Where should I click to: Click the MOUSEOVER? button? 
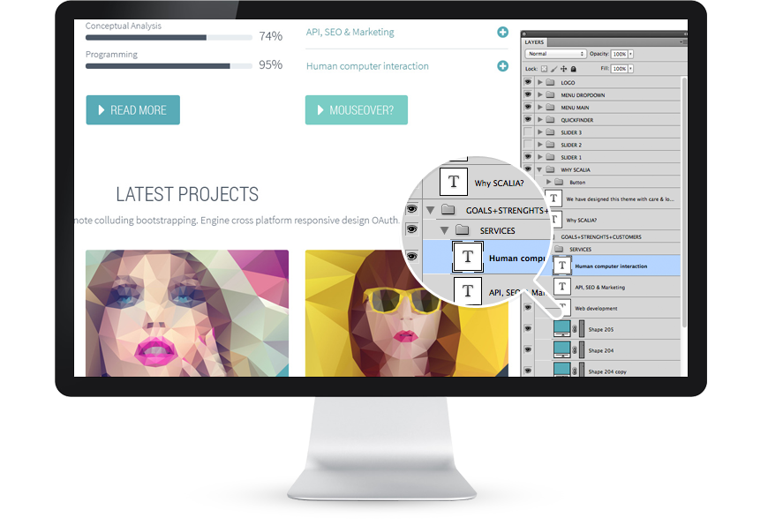click(356, 110)
